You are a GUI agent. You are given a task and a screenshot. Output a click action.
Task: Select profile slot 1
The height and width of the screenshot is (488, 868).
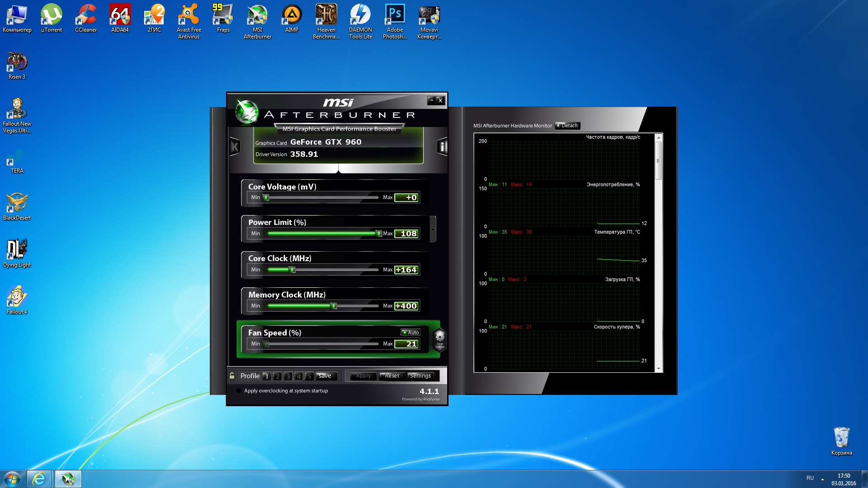point(266,376)
